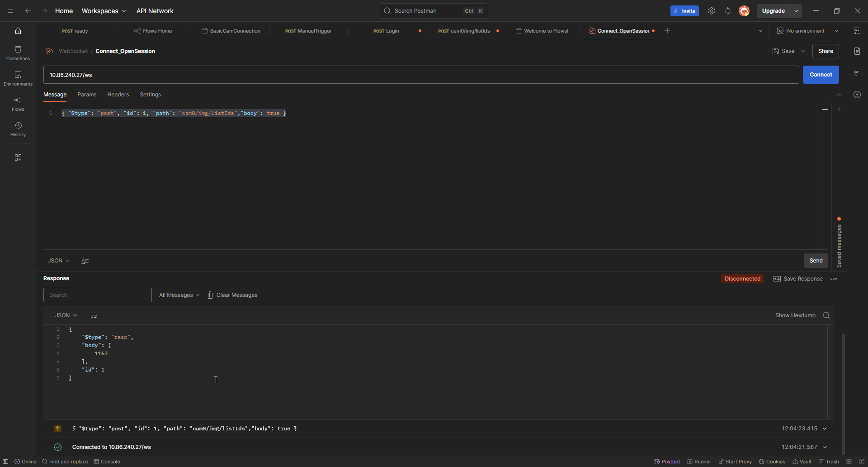Image resolution: width=868 pixels, height=467 pixels.
Task: Open the Collections panel in the sidebar
Action: click(x=18, y=53)
